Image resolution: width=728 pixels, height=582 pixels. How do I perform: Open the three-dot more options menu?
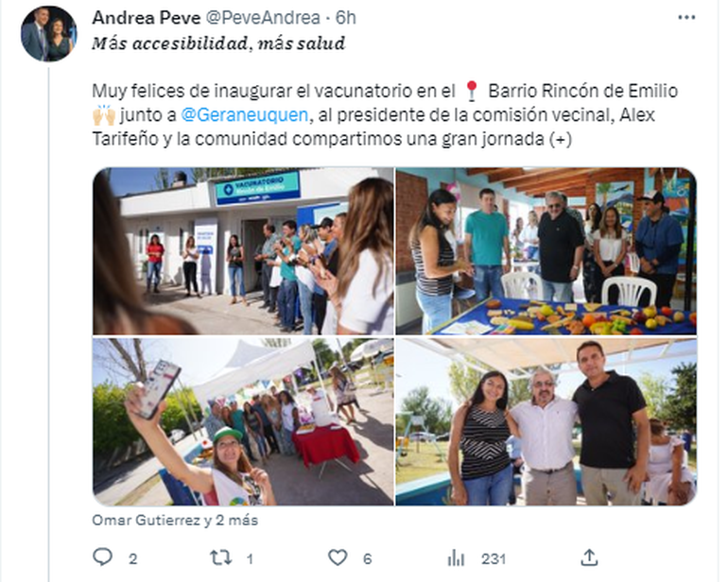click(686, 18)
